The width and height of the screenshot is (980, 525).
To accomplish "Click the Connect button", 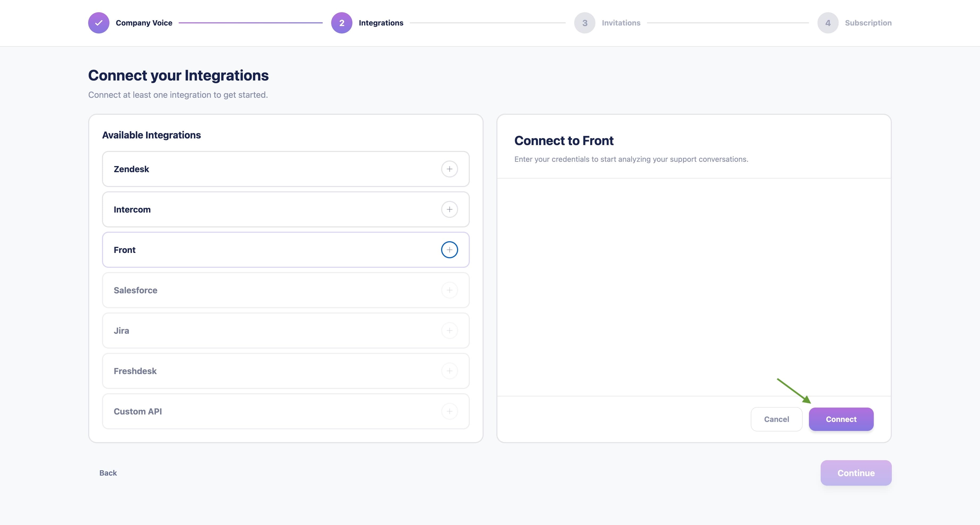I will [841, 419].
